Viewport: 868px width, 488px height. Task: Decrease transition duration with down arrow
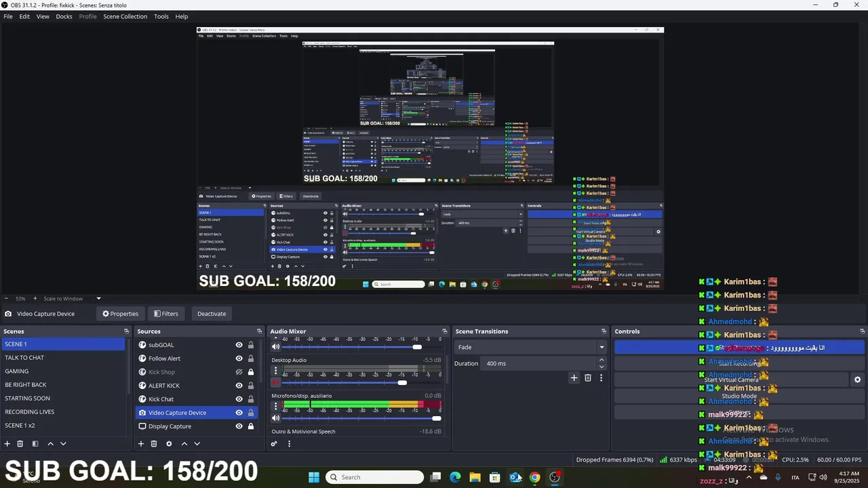click(601, 367)
